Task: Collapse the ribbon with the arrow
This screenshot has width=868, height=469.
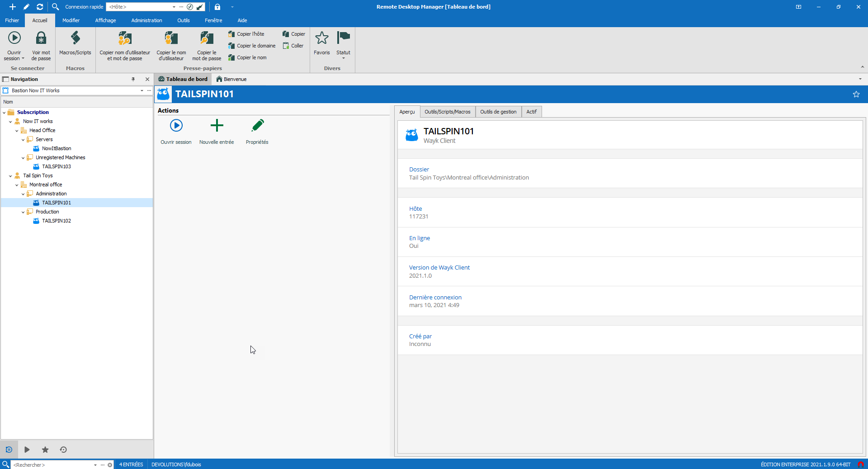Action: pyautogui.click(x=862, y=67)
